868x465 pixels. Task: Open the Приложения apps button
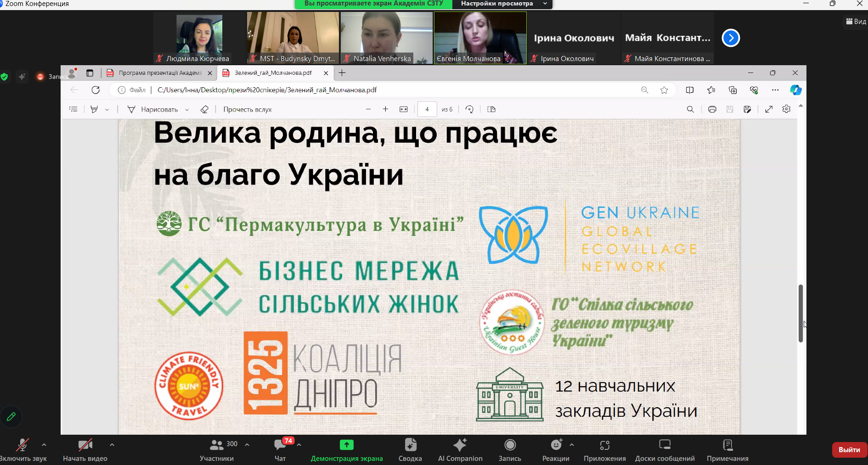[x=605, y=450]
